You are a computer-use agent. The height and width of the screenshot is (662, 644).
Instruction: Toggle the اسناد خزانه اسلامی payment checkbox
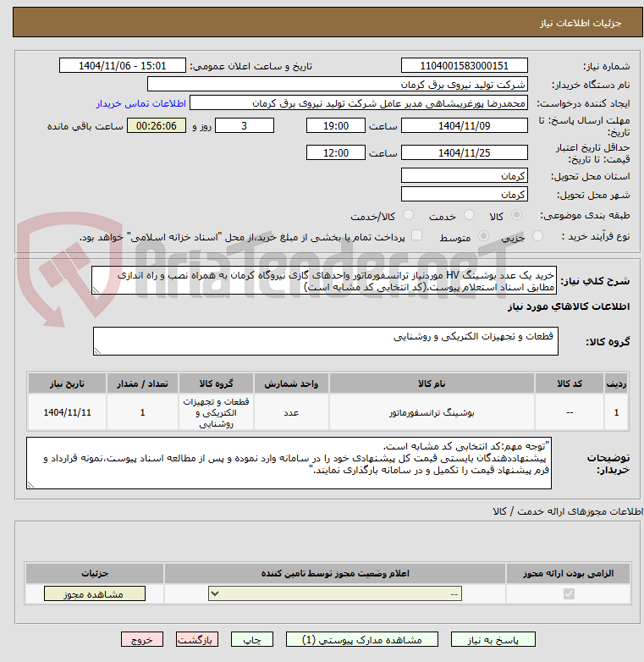(417, 235)
